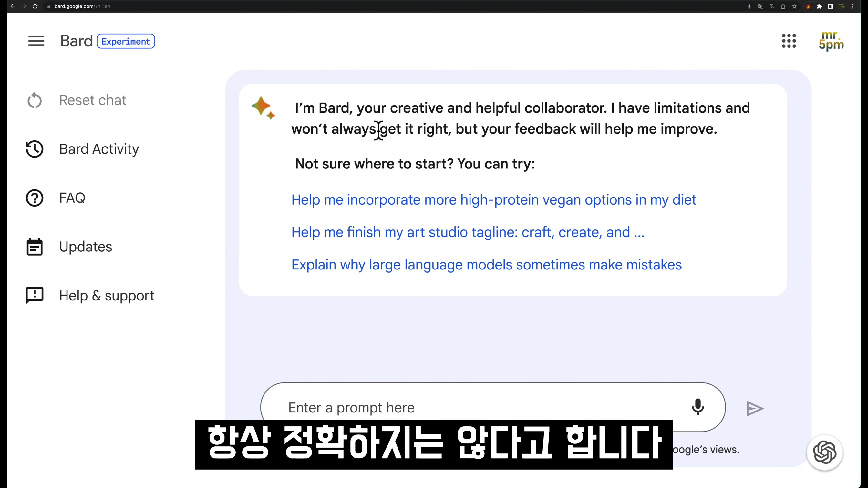
Task: Select Reset chat in the sidebar
Action: 93,100
